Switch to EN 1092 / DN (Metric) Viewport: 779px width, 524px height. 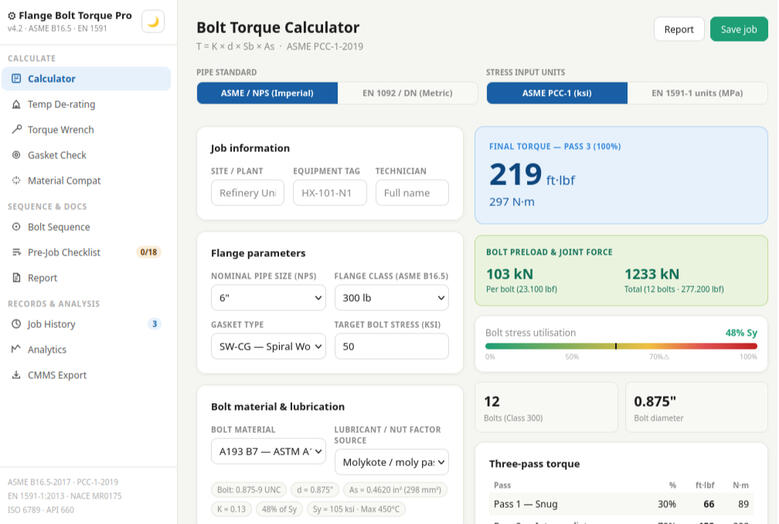click(x=407, y=93)
